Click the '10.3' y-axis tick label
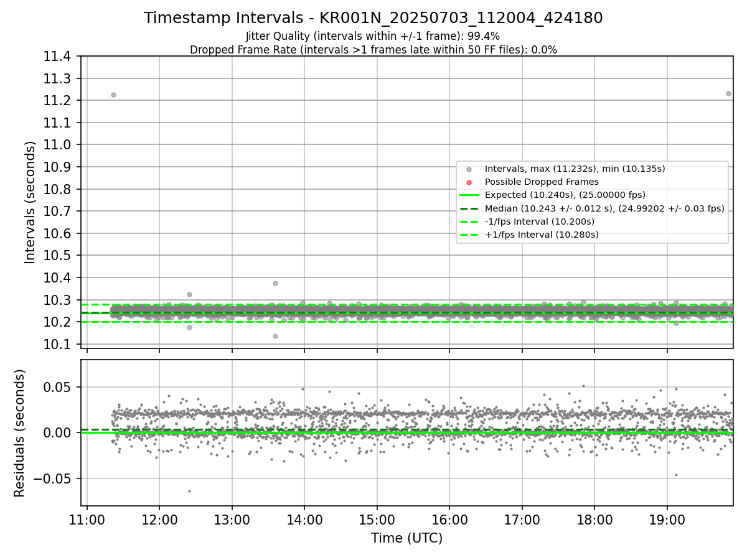747x560 pixels. (x=57, y=300)
